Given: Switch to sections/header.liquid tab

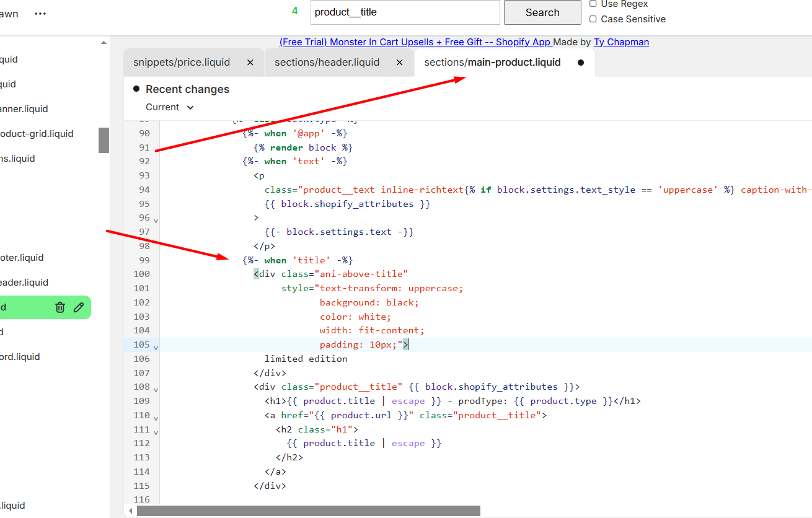Looking at the screenshot, I should point(327,63).
